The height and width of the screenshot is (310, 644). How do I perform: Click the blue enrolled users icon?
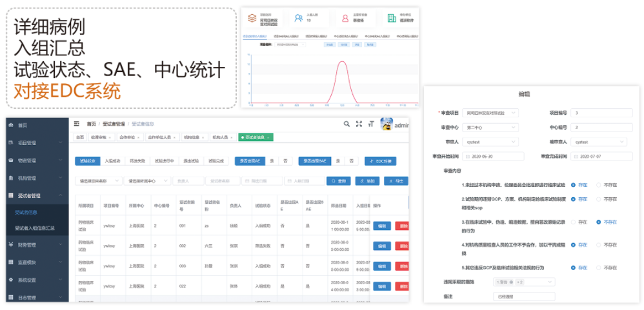(299, 18)
